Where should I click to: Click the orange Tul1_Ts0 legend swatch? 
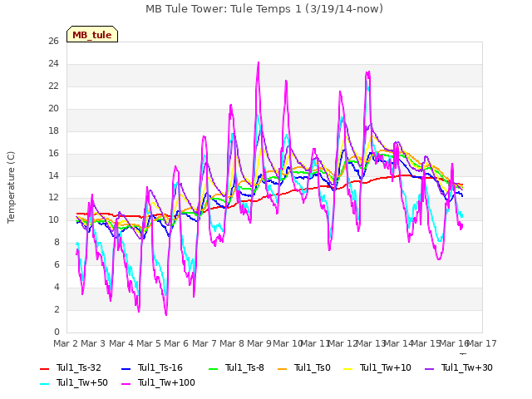[283, 368]
